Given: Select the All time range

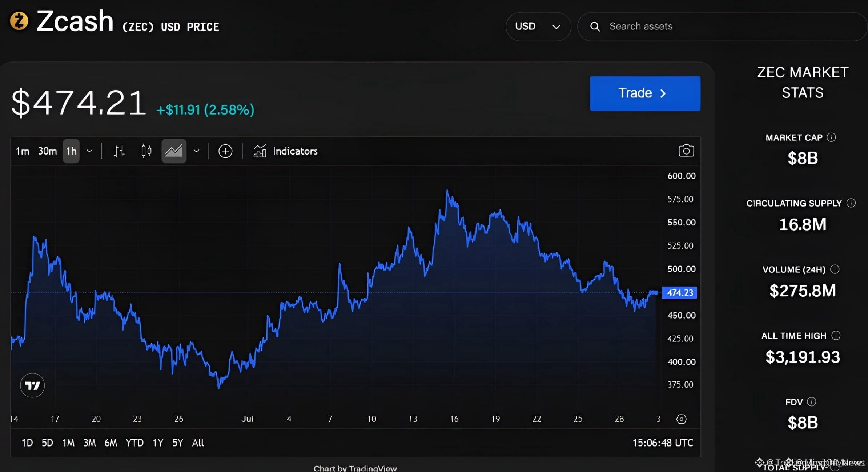Looking at the screenshot, I should point(198,443).
